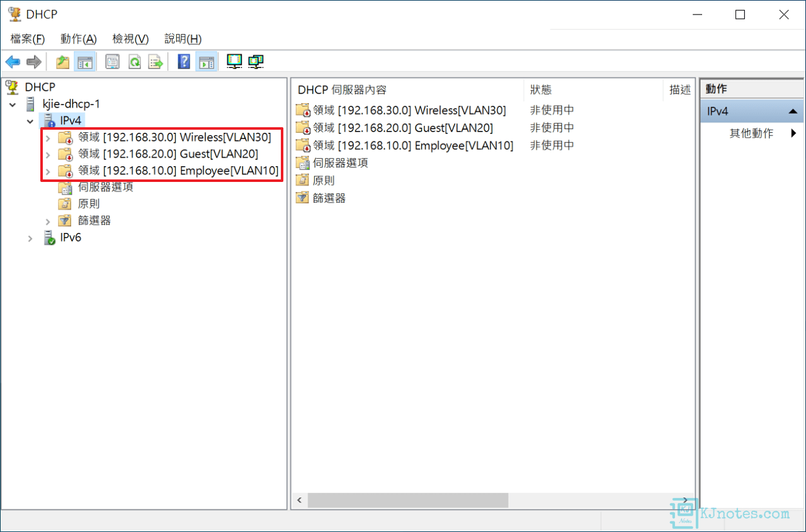Screen dimensions: 806x532
Task: Select 領域 [192.168.20.0] Guest[VLAN20] in content list
Action: click(x=403, y=128)
